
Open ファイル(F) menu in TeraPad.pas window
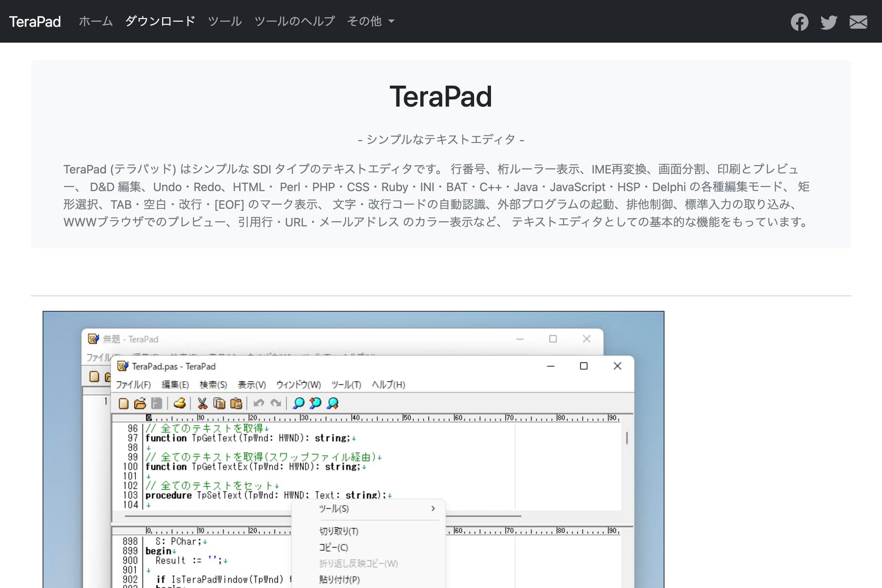[x=133, y=385]
